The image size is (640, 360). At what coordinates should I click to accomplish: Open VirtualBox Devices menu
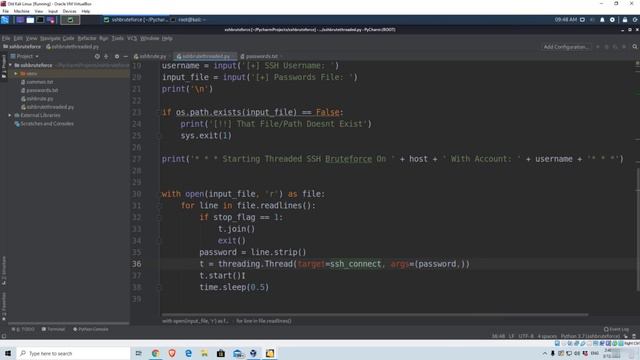[x=69, y=11]
